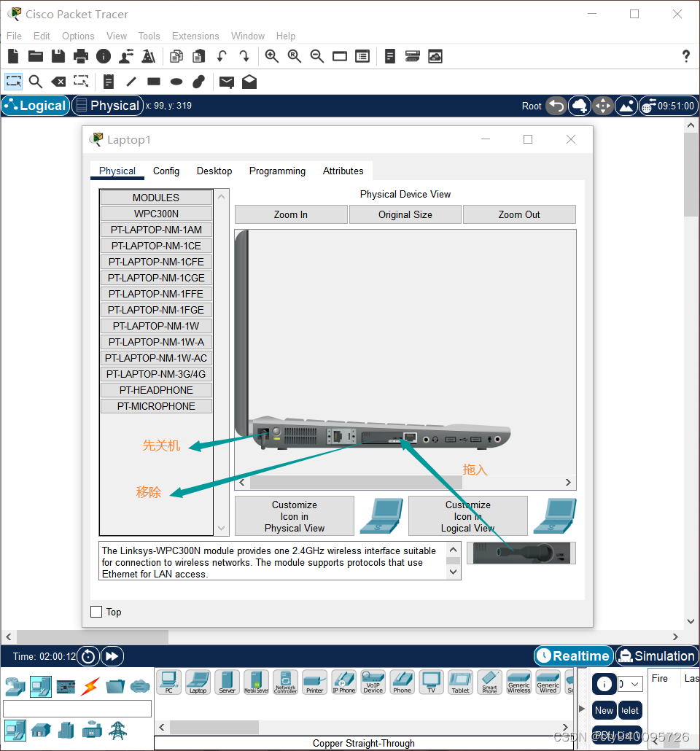Add a Complex PDU open envelope icon
The height and width of the screenshot is (751, 700).
coord(249,82)
